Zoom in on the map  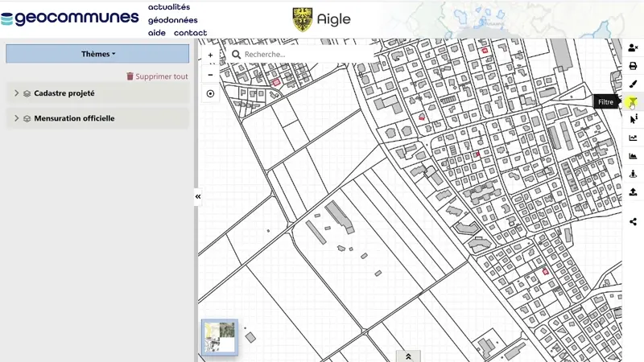pos(210,56)
